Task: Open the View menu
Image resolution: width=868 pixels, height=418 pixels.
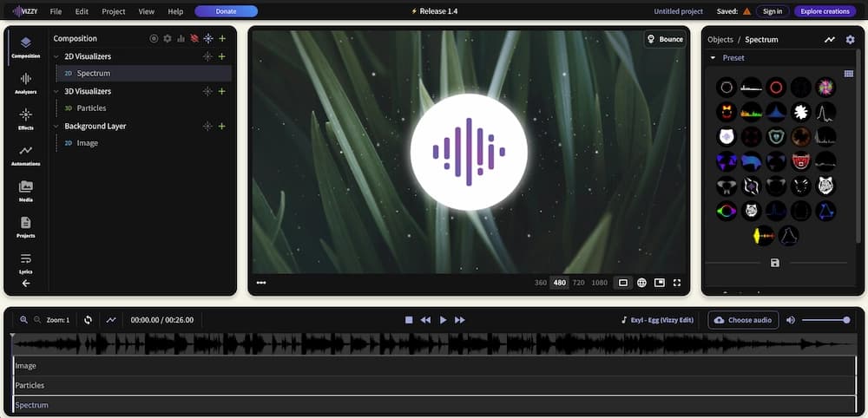Action: click(x=147, y=11)
